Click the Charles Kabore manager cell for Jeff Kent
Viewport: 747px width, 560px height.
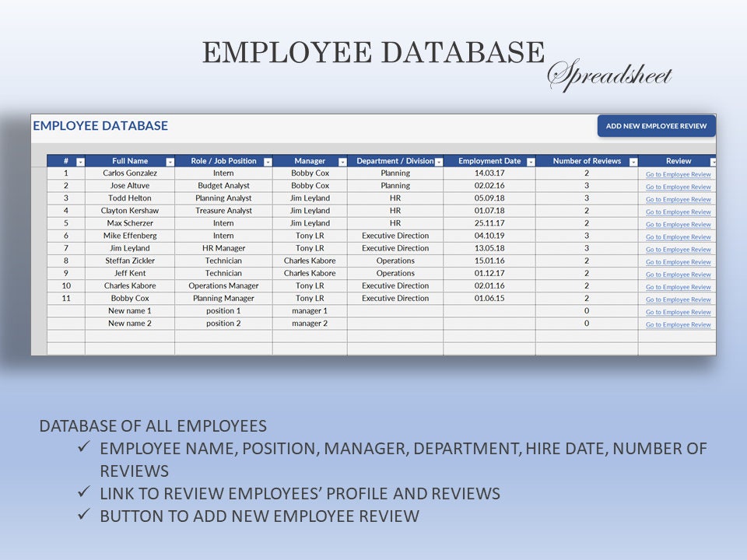coord(310,273)
